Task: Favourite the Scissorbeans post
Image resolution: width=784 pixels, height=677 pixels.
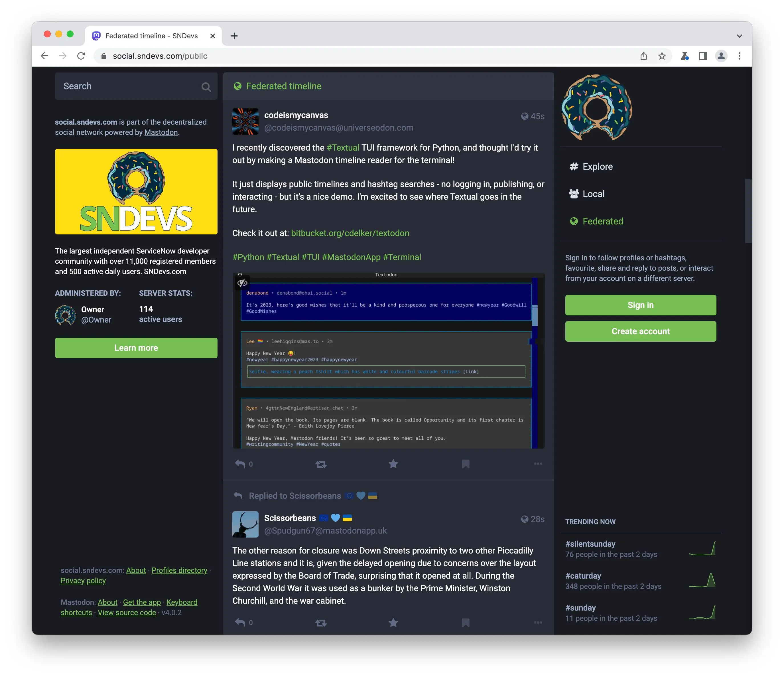Action: (393, 623)
